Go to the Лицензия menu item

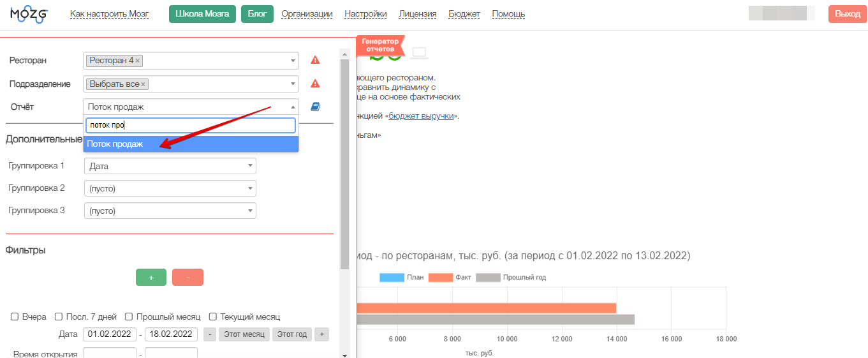pyautogui.click(x=418, y=14)
